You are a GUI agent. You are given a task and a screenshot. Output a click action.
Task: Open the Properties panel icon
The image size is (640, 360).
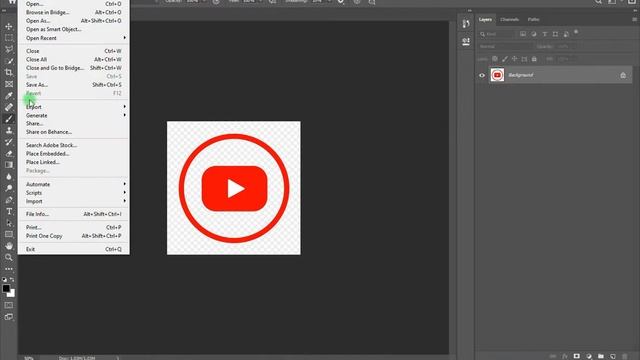click(x=466, y=41)
